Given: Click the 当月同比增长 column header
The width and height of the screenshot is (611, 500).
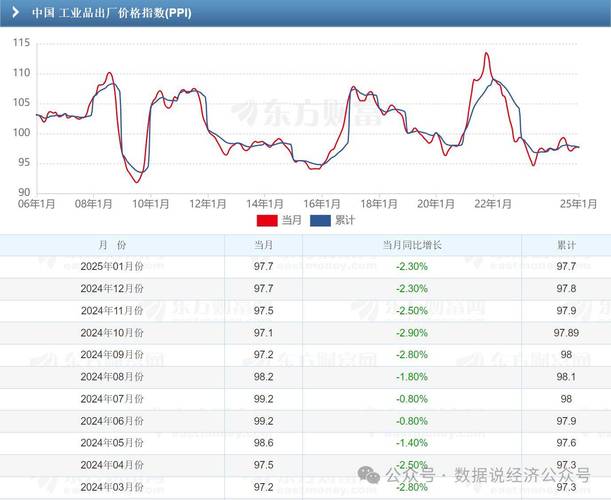Looking at the screenshot, I should 412,245.
